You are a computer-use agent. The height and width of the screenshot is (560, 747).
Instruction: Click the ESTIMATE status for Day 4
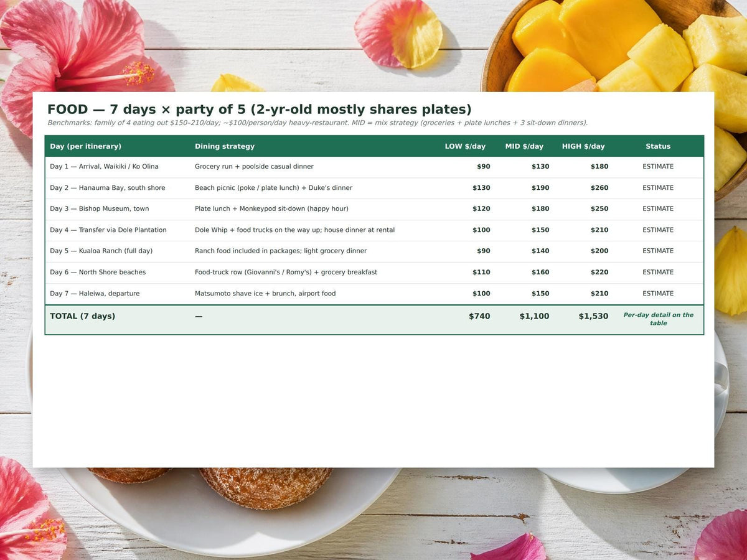point(658,230)
